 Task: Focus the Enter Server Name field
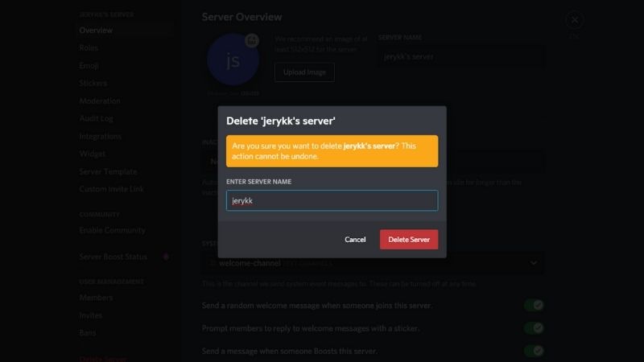332,200
